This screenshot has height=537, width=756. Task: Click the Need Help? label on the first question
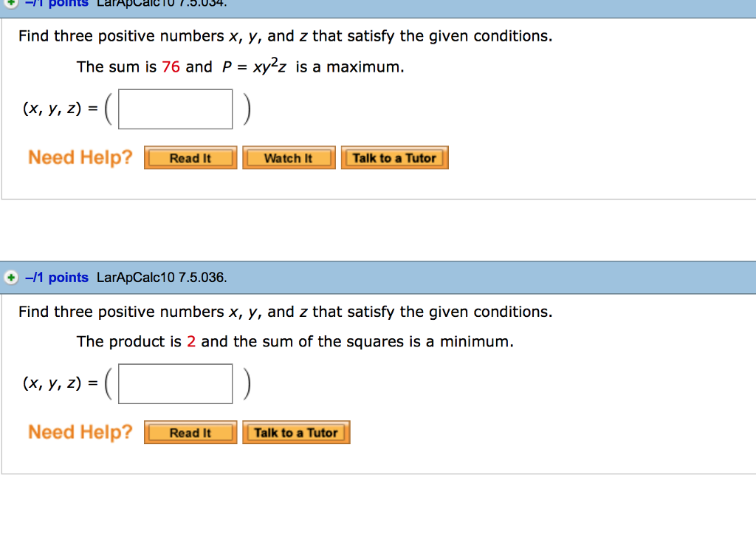(79, 157)
